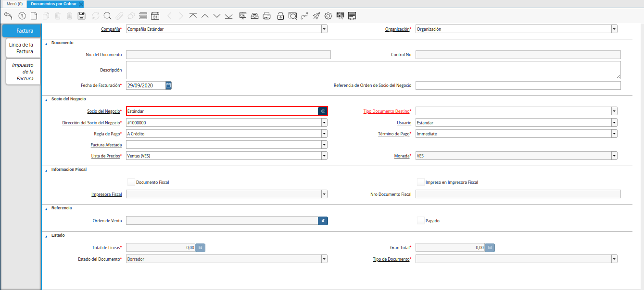
Task: Switch to the Línea de la Factura tab
Action: tap(22, 48)
